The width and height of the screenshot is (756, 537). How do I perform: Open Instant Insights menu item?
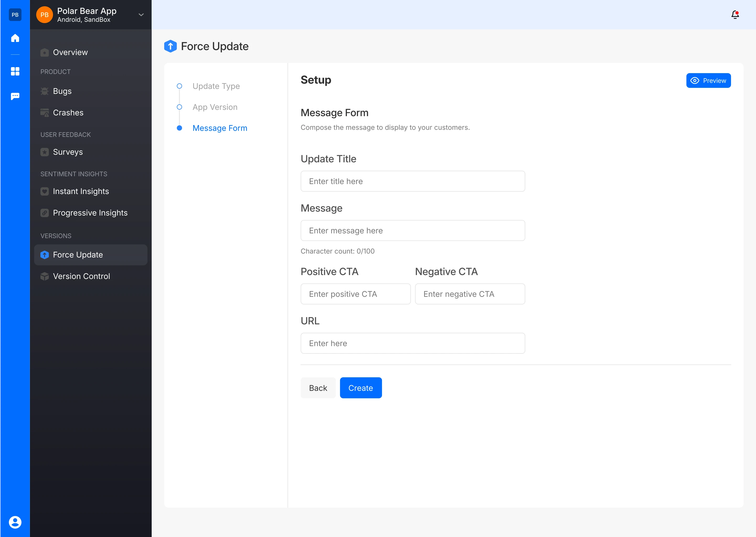(x=81, y=191)
